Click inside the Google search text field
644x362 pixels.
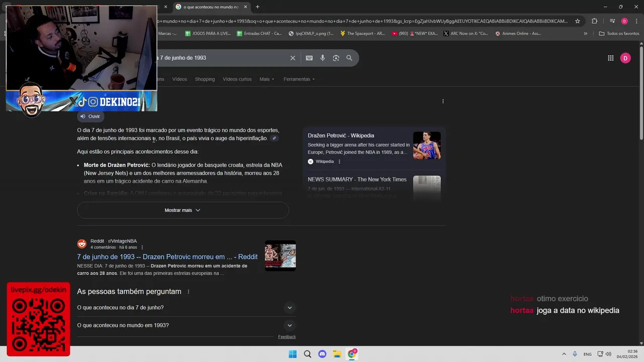[221, 58]
